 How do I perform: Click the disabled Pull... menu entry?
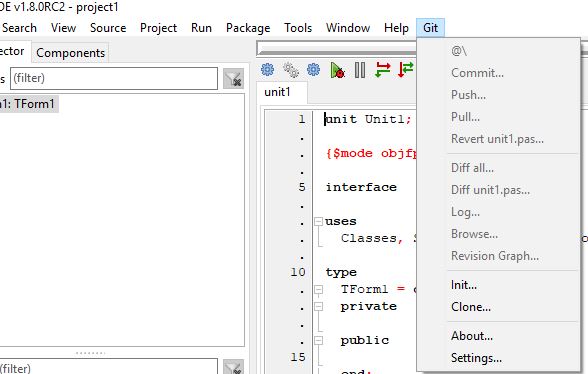pos(499,117)
